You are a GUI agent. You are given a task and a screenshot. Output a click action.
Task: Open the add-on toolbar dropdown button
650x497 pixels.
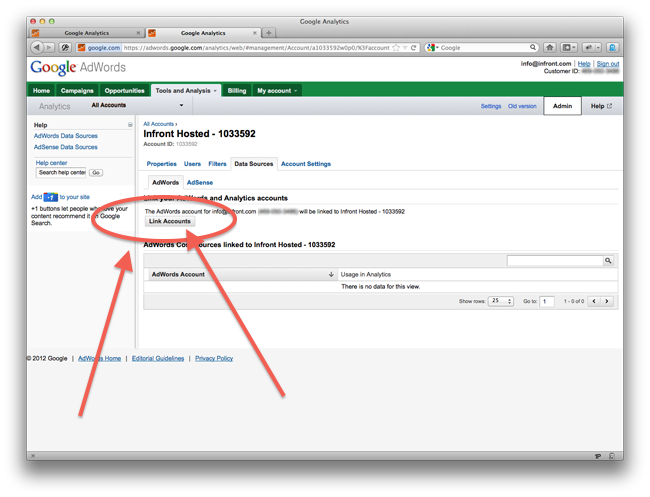(592, 48)
